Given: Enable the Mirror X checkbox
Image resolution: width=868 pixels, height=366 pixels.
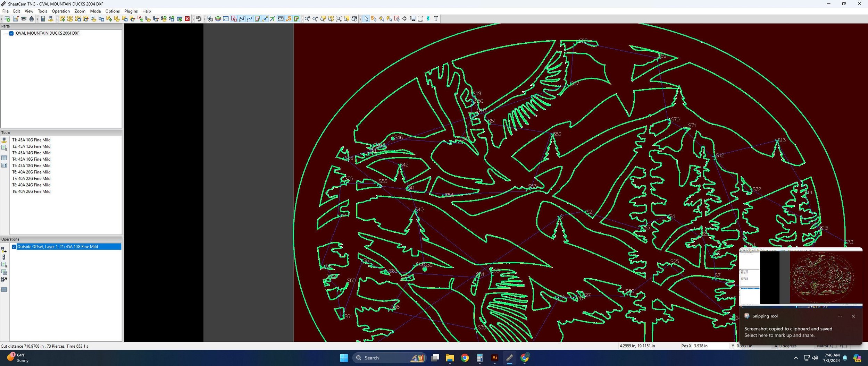Looking at the screenshot, I should tap(834, 346).
